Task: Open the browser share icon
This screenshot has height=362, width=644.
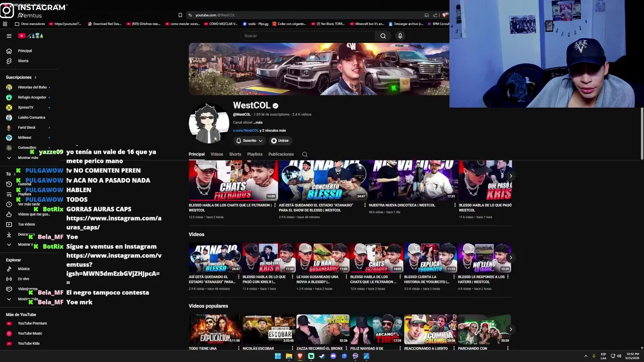Action: coord(435,15)
